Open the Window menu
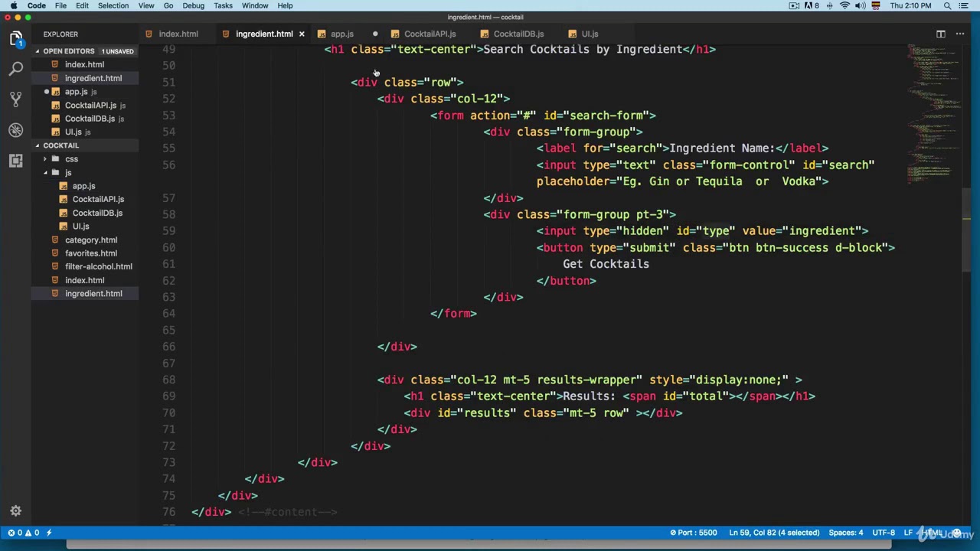980x551 pixels. [255, 5]
